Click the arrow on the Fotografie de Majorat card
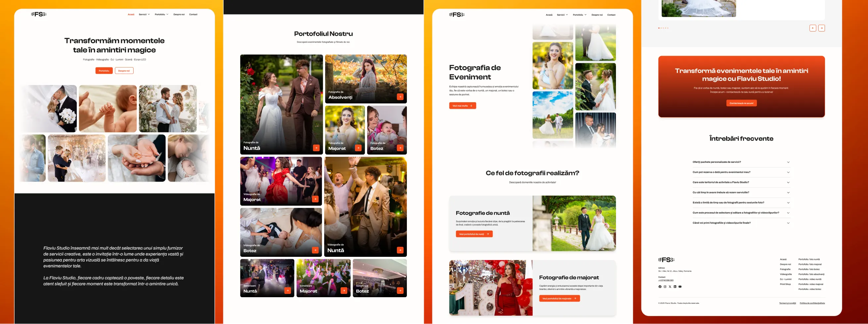This screenshot has height=324, width=868. click(358, 148)
